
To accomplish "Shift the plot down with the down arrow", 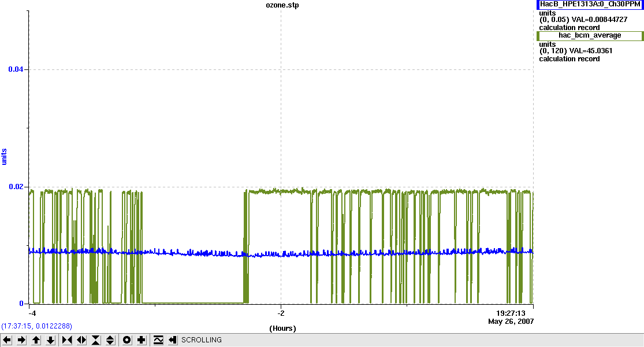I will pyautogui.click(x=50, y=340).
